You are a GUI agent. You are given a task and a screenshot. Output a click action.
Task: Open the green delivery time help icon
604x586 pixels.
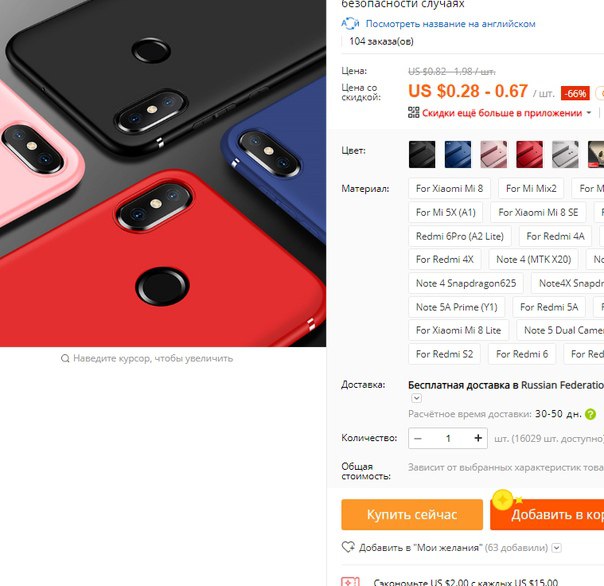point(590,414)
